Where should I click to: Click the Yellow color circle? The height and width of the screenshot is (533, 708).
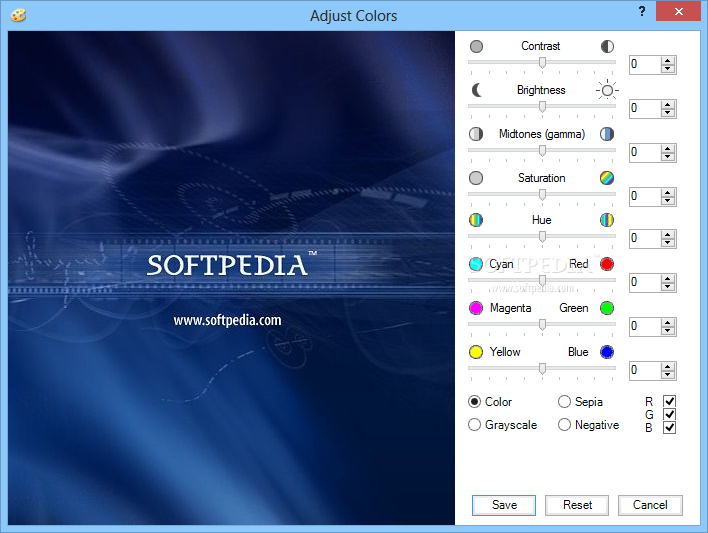pos(476,352)
